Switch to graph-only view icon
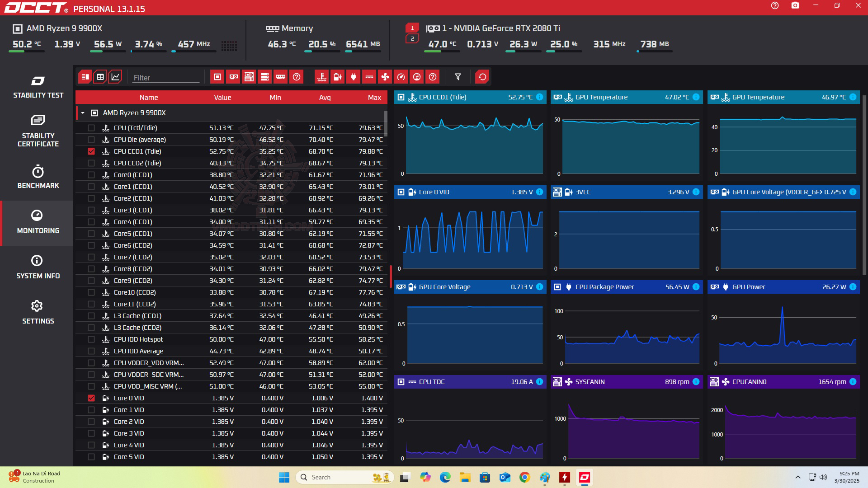This screenshot has height=488, width=868. pos(115,77)
